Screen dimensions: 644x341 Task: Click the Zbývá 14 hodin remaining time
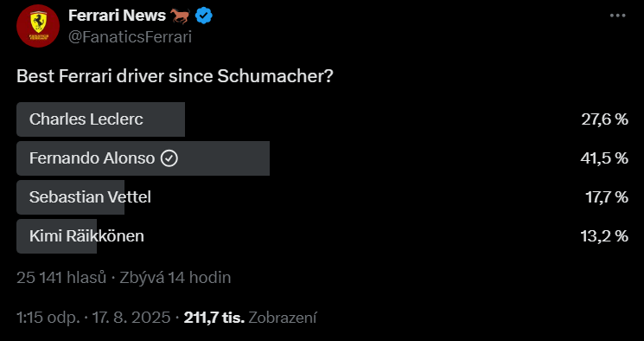tap(175, 278)
